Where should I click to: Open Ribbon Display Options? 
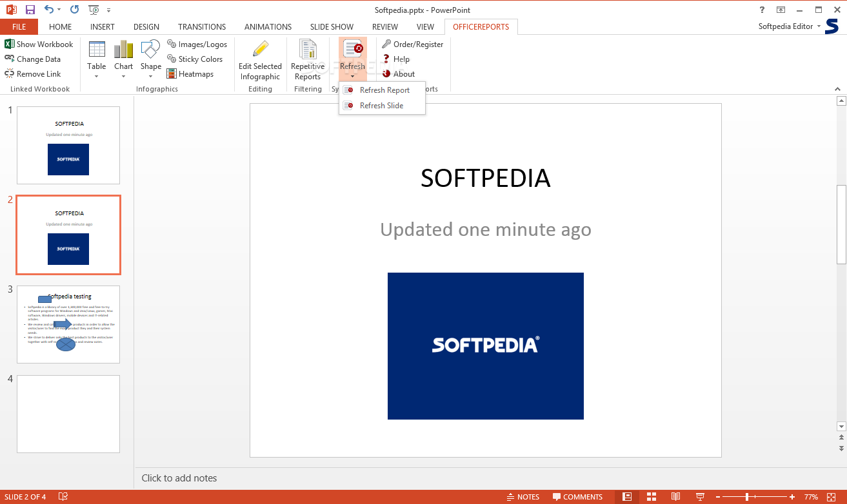pyautogui.click(x=781, y=10)
